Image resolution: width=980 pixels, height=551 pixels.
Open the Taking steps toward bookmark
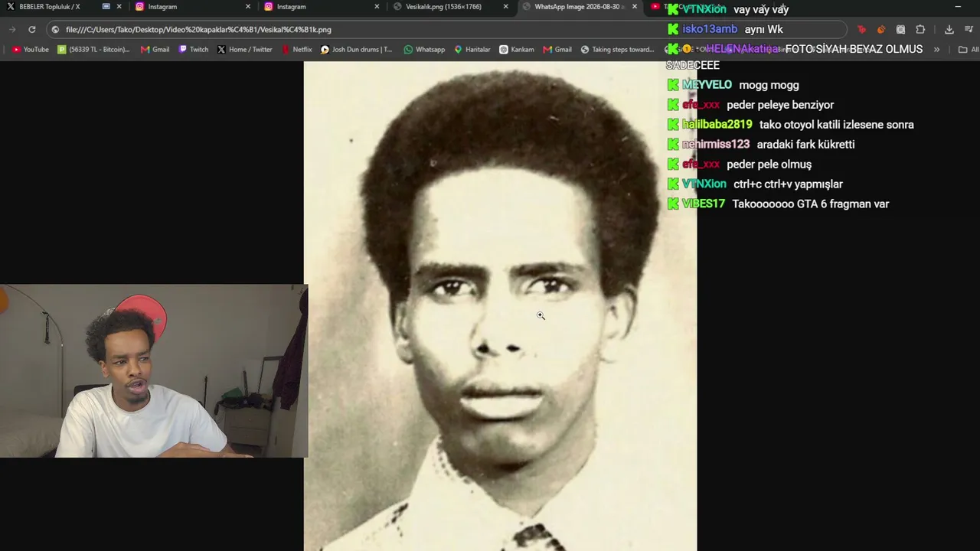(617, 50)
